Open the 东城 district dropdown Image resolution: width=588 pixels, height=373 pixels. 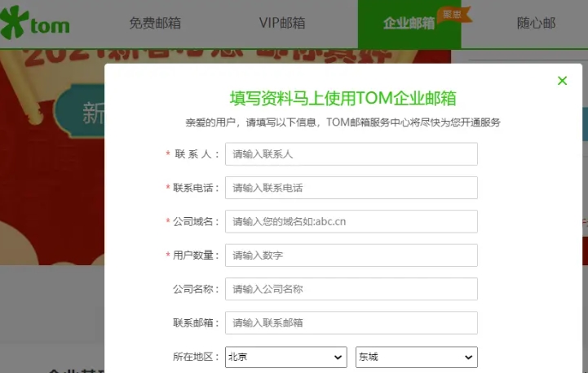tap(416, 357)
